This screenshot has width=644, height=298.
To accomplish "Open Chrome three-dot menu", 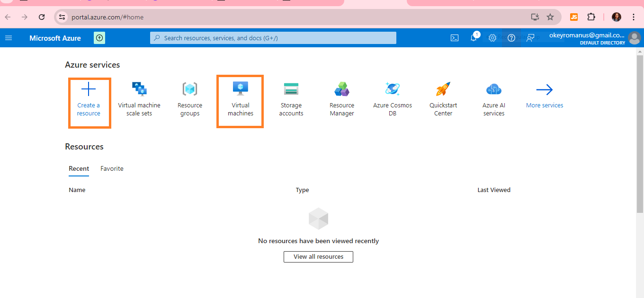I will tap(634, 17).
